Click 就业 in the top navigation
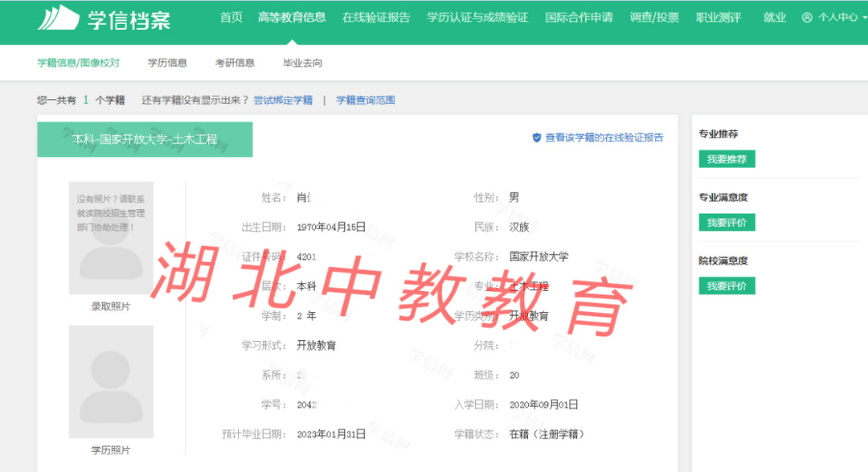The image size is (868, 472). [x=775, y=18]
